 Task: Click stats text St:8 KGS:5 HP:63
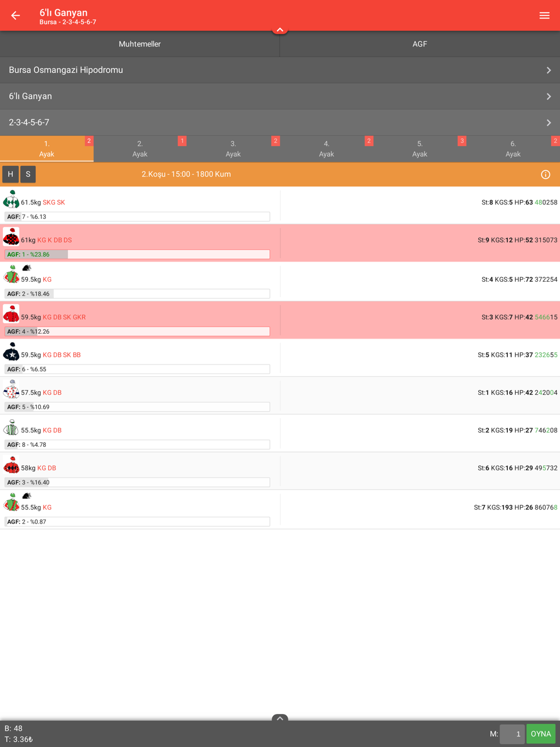507,202
